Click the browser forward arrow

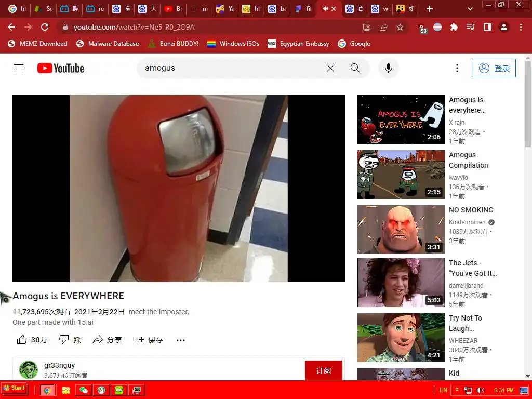click(28, 27)
